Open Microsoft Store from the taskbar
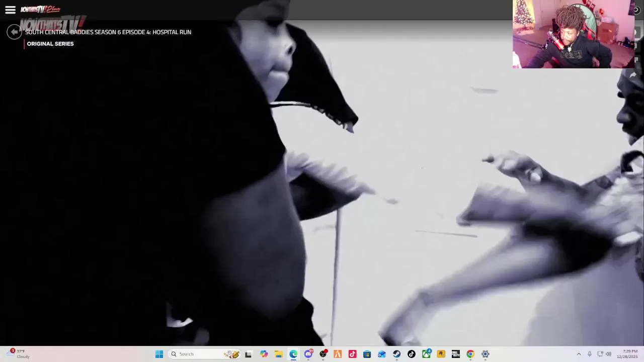Image resolution: width=644 pixels, height=362 pixels. pos(367,354)
